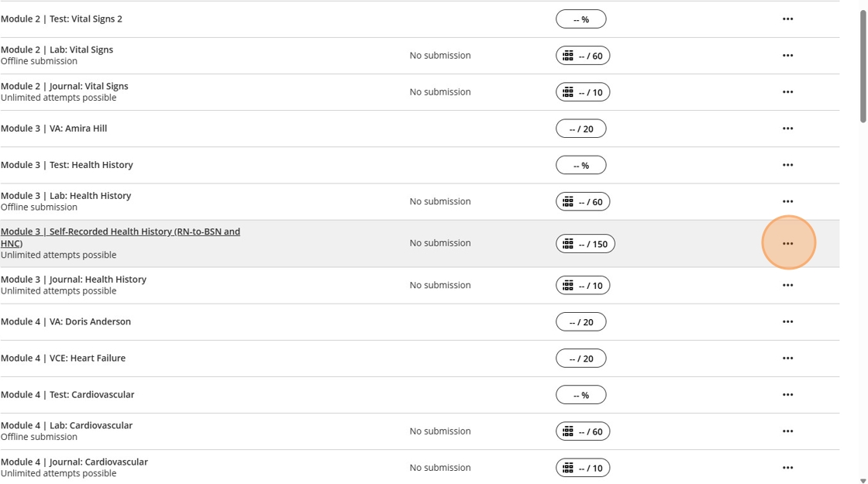Click rubric icon for Module 4 Lab: Cardiovascular
The width and height of the screenshot is (868, 484).
point(568,431)
